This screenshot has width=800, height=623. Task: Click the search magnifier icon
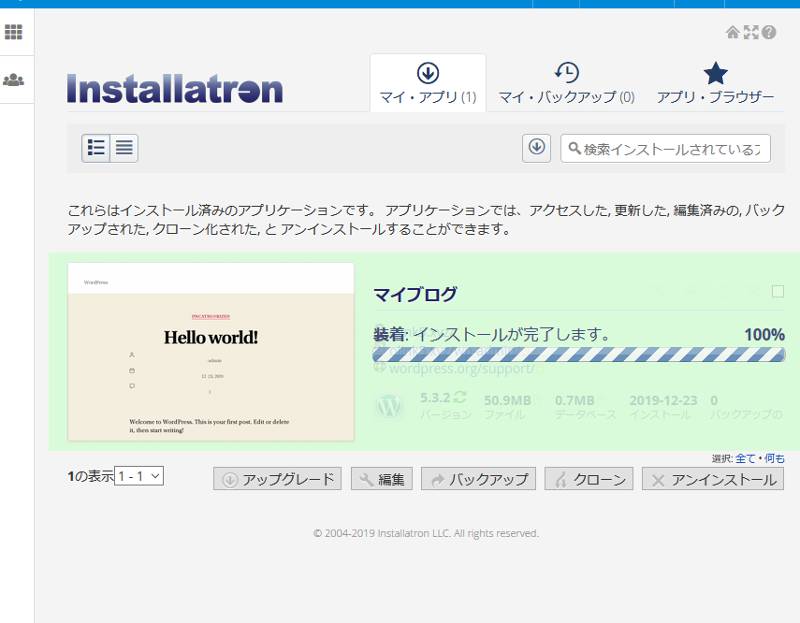[574, 148]
